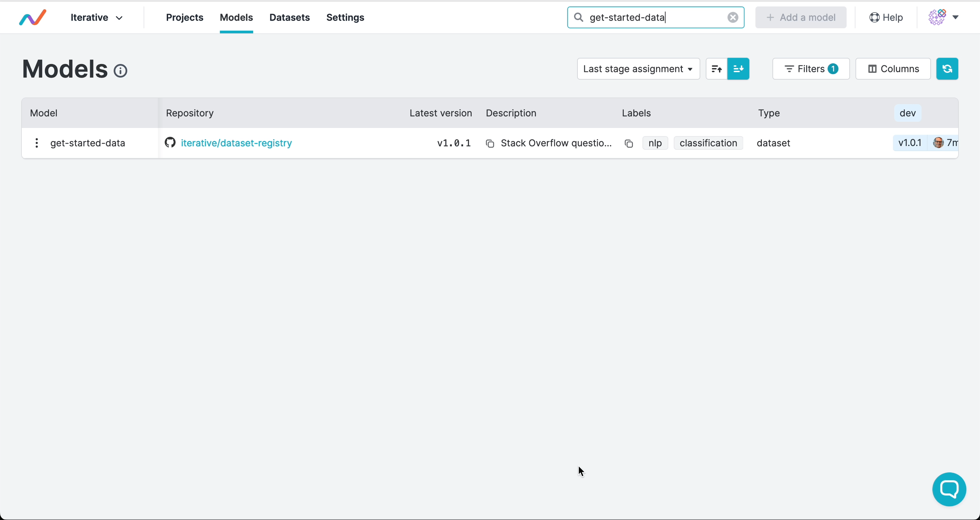Select the descending sort icon

point(738,69)
